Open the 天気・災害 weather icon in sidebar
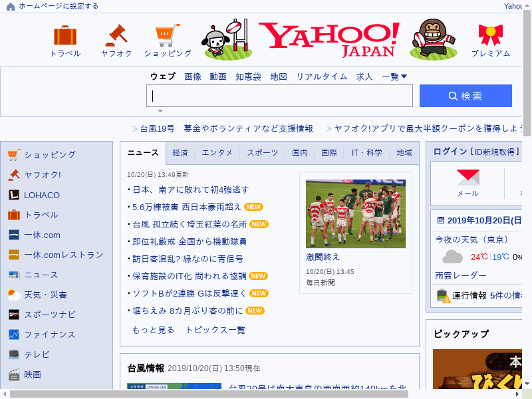532x399 pixels. 14,295
